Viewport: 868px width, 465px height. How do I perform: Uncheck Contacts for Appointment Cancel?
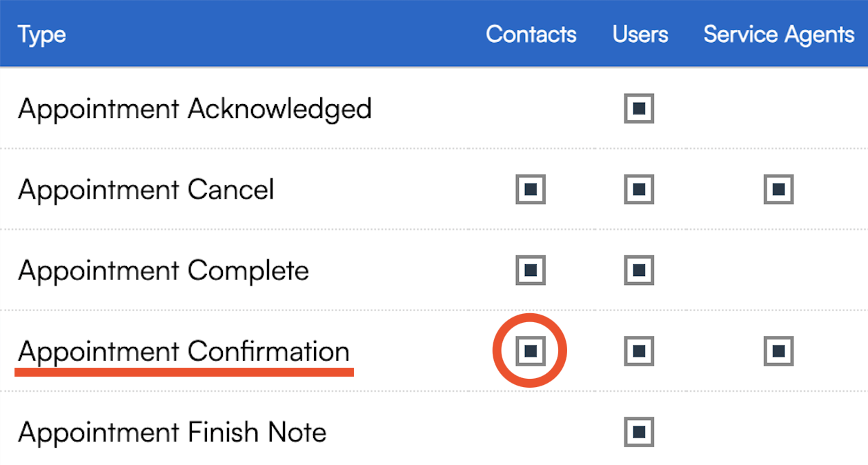click(531, 190)
